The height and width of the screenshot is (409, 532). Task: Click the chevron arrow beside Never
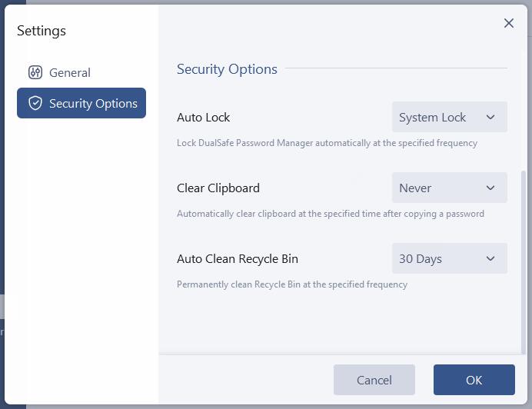click(x=490, y=188)
